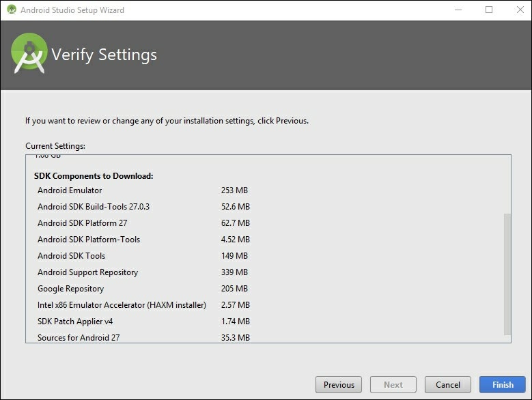Click the Current Settings label
The height and width of the screenshot is (400, 532).
point(55,146)
